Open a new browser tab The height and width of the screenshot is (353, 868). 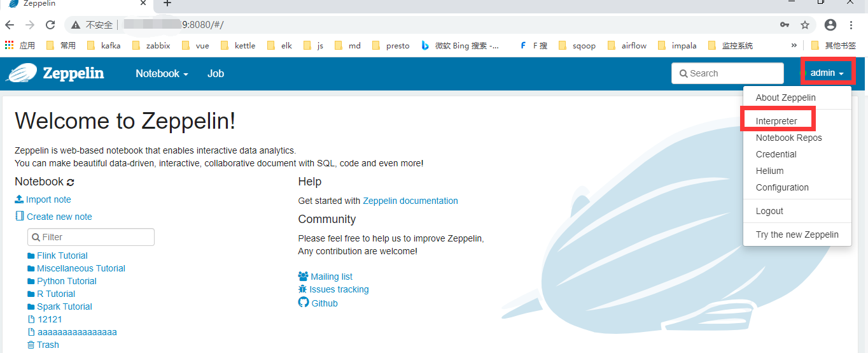[167, 3]
